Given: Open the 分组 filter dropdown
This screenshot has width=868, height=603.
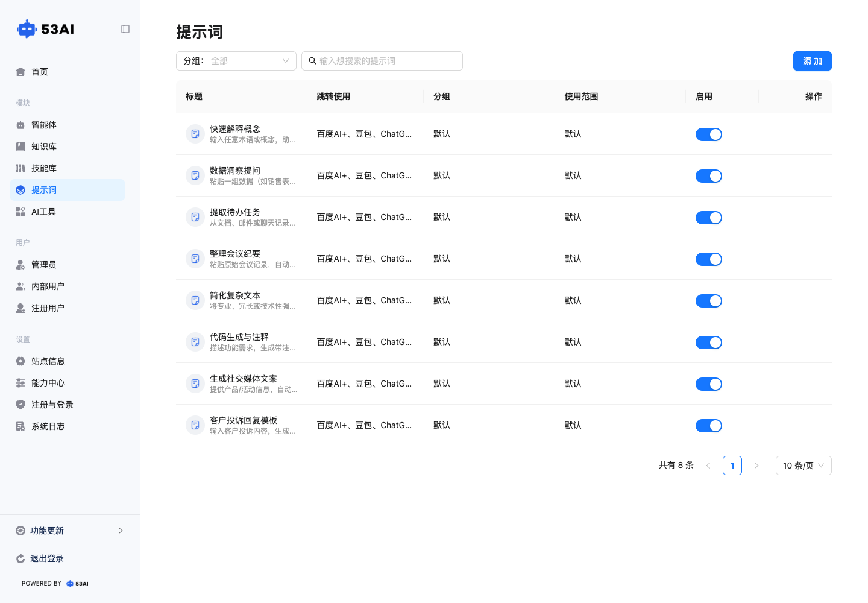Looking at the screenshot, I should point(236,61).
